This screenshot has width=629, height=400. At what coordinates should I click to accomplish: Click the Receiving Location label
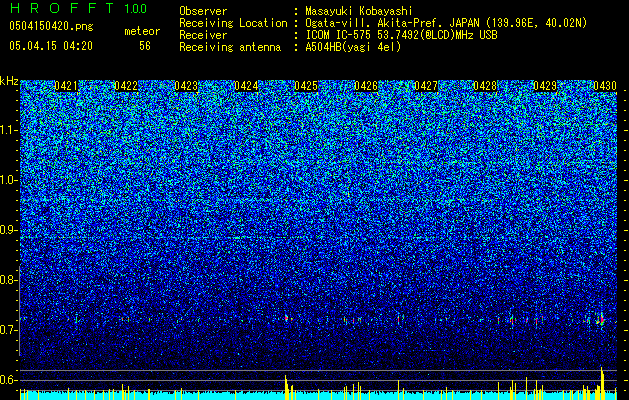pos(233,23)
